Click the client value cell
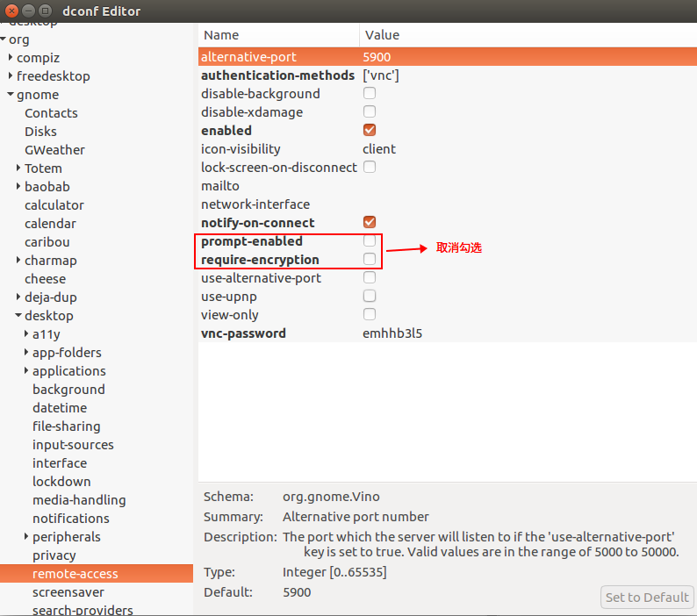 point(378,149)
